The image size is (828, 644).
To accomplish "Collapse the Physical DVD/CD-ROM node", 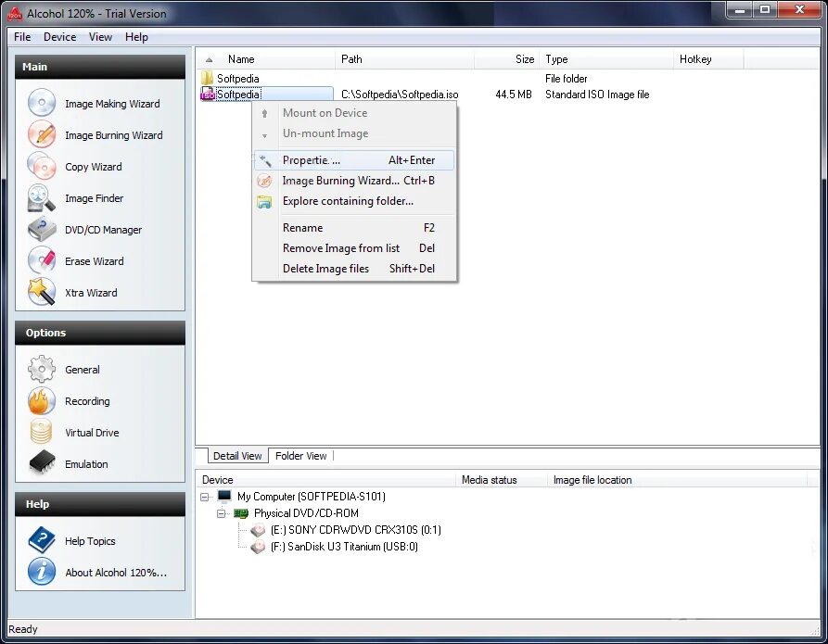I will (222, 513).
